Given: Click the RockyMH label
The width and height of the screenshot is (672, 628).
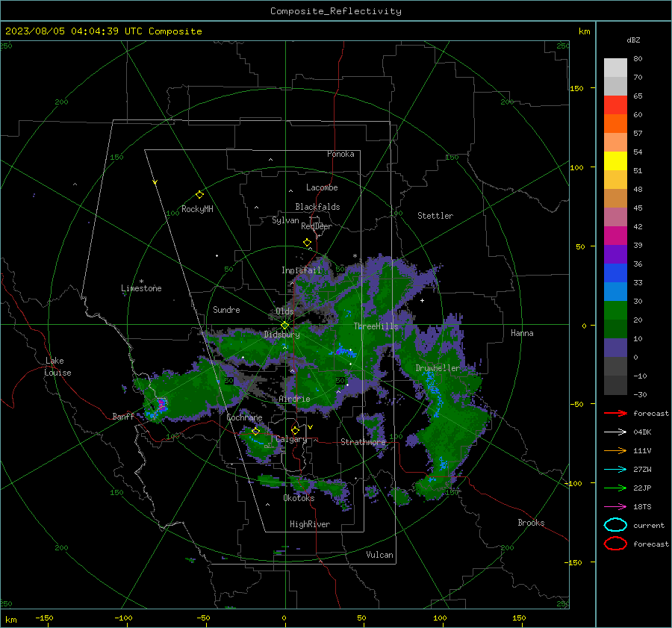Looking at the screenshot, I should pyautogui.click(x=197, y=209).
